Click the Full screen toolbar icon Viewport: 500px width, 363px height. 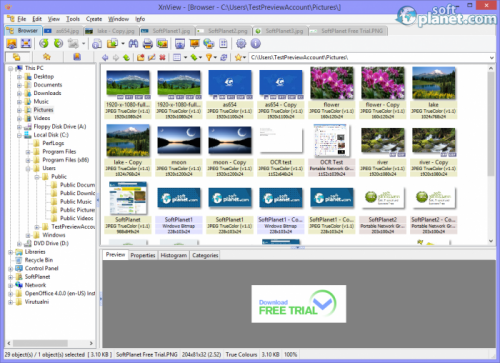click(26, 44)
